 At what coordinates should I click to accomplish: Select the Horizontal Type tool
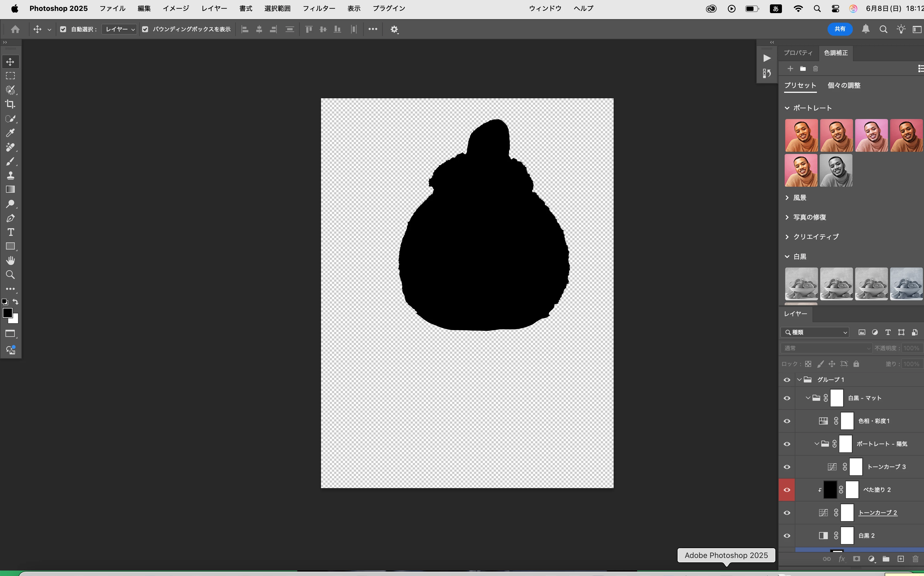[10, 232]
